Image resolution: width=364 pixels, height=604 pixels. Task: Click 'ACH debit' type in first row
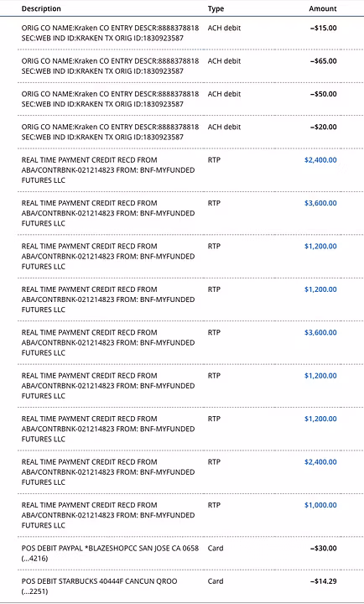(224, 28)
